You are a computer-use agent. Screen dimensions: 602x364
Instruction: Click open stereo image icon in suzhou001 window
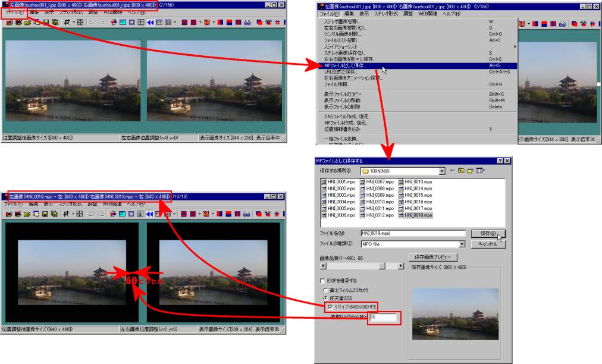[9, 22]
